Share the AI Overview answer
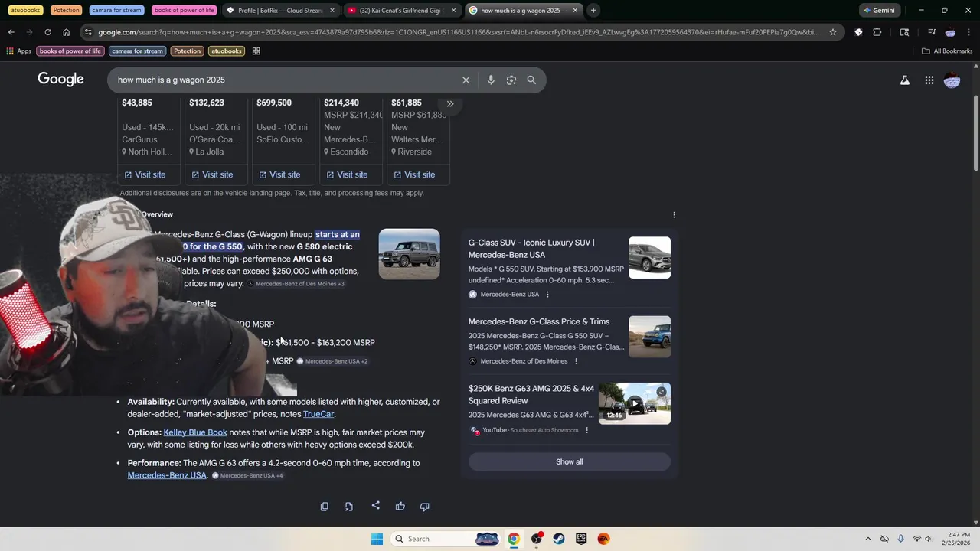The height and width of the screenshot is (551, 980). [x=375, y=506]
